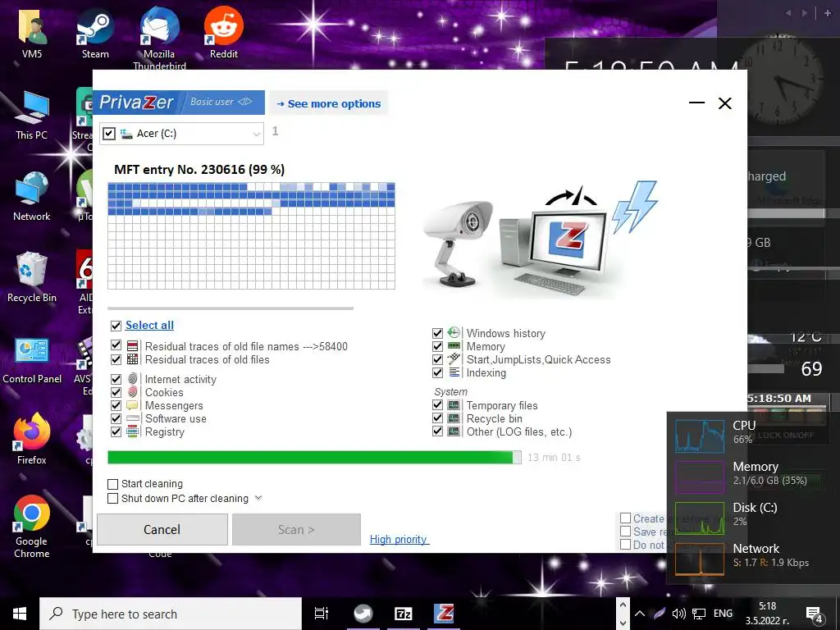The width and height of the screenshot is (840, 630).
Task: Click the Disk (C:) usage graph in the gadget
Action: 699,518
